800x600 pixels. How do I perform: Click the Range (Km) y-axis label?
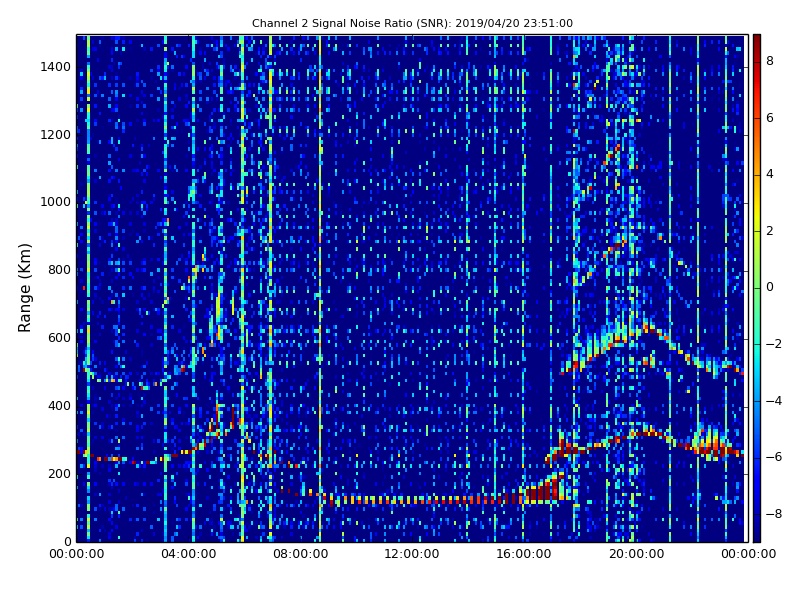(x=24, y=288)
